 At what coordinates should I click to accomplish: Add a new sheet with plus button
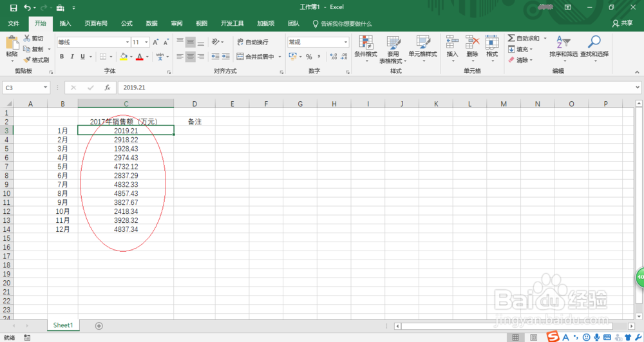[99, 326]
